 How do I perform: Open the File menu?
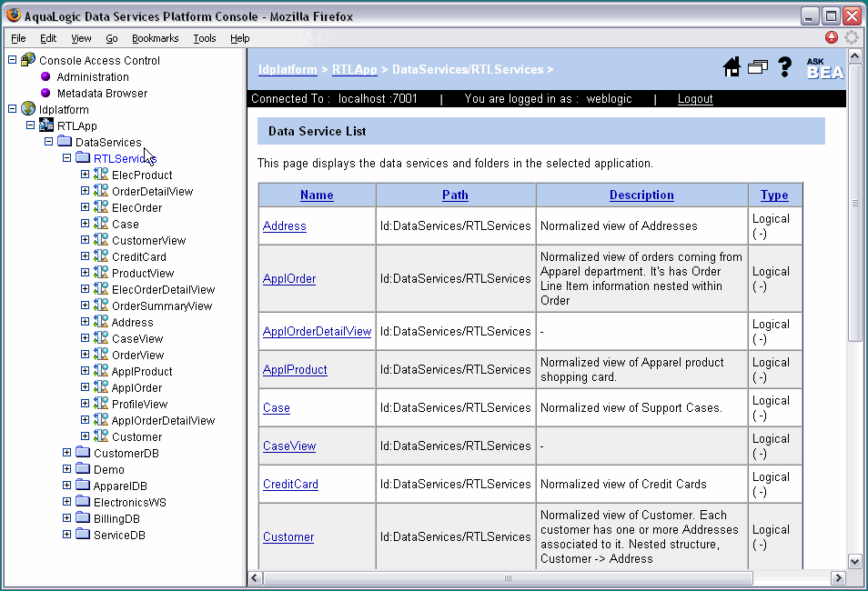pos(18,38)
